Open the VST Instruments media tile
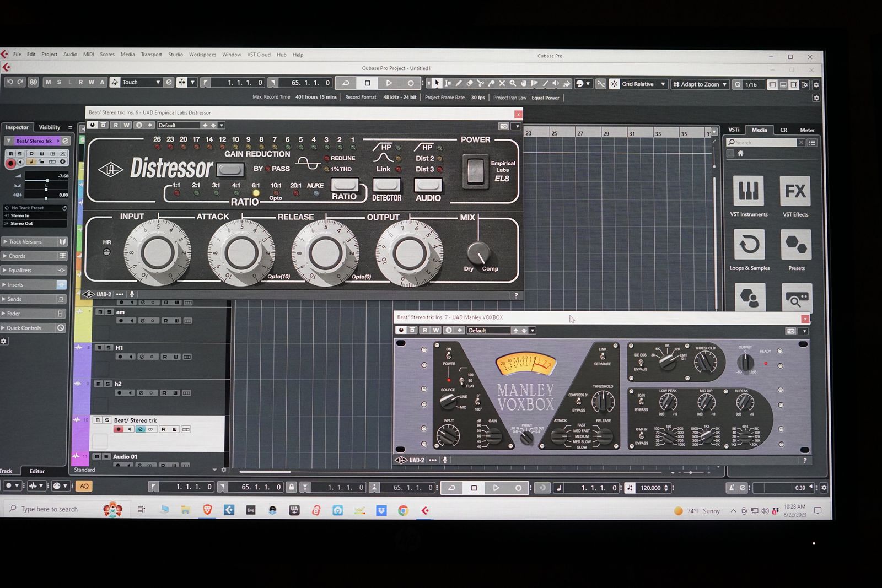Screen dimensions: 882x588 (x=748, y=191)
